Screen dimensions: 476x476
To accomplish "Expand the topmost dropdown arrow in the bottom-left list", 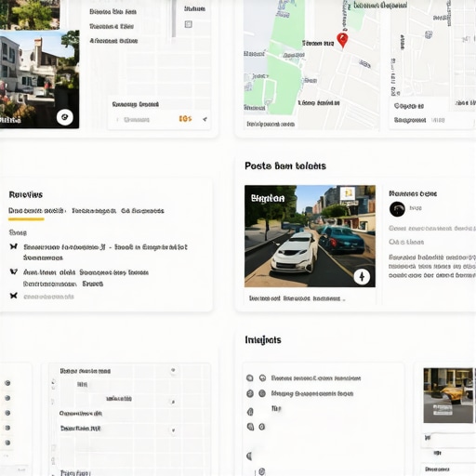I will click(173, 370).
